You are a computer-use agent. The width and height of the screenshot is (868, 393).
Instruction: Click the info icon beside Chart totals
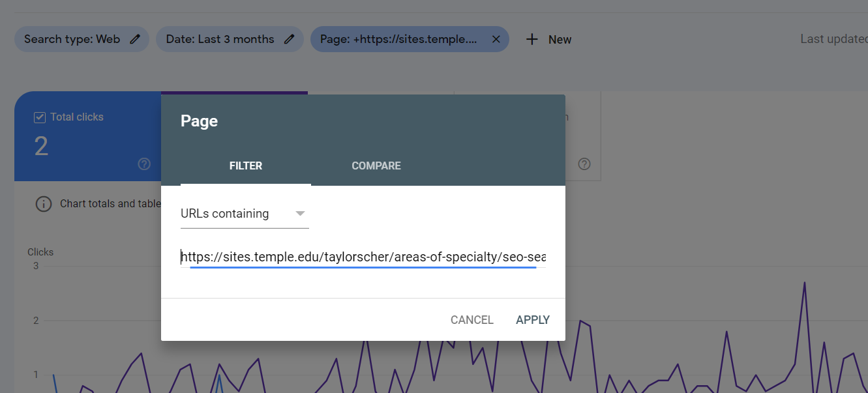pyautogui.click(x=43, y=204)
